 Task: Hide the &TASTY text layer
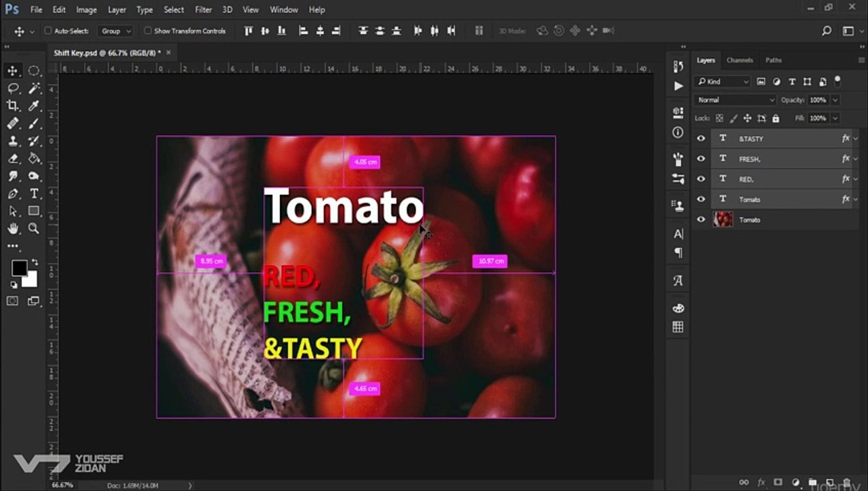point(701,138)
